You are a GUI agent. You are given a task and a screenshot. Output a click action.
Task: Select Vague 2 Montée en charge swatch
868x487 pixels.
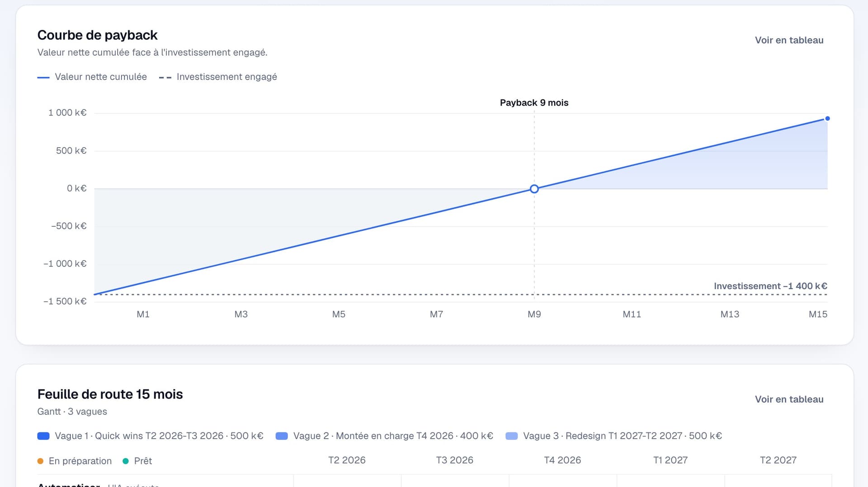pyautogui.click(x=282, y=436)
